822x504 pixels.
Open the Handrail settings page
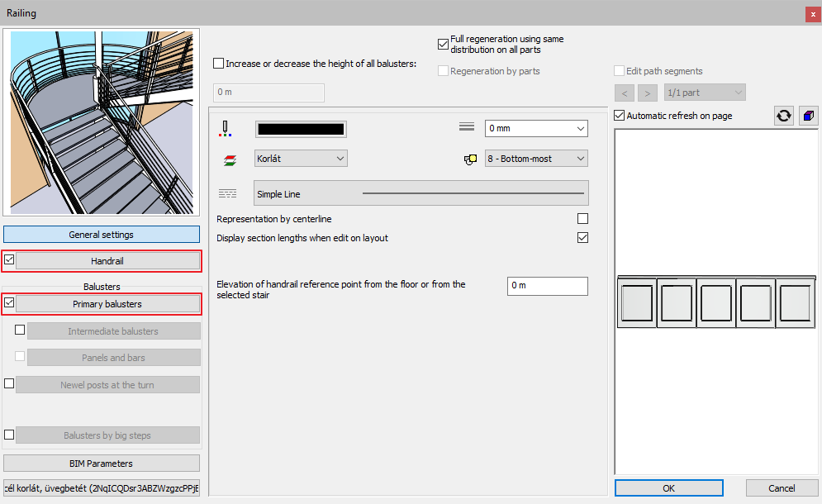coord(108,261)
